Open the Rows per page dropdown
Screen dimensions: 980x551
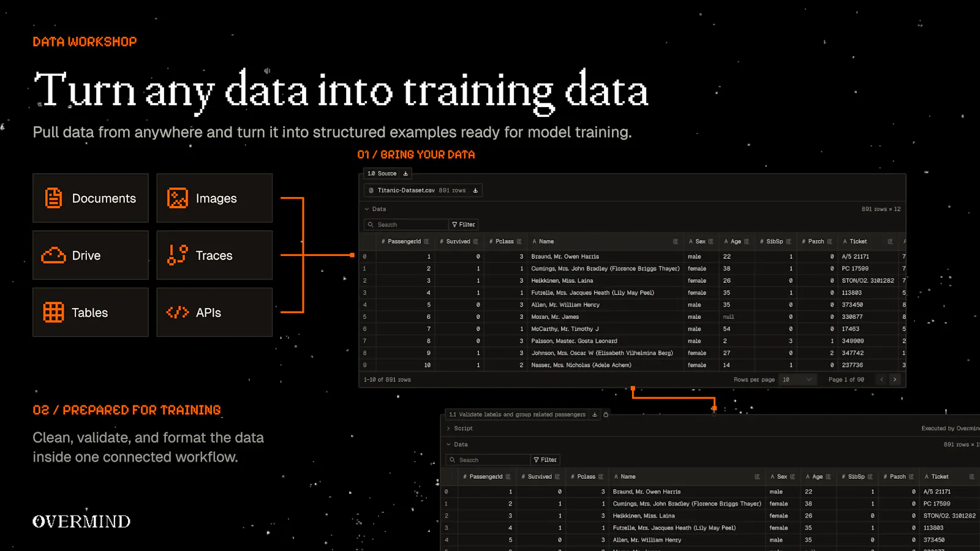click(x=798, y=380)
